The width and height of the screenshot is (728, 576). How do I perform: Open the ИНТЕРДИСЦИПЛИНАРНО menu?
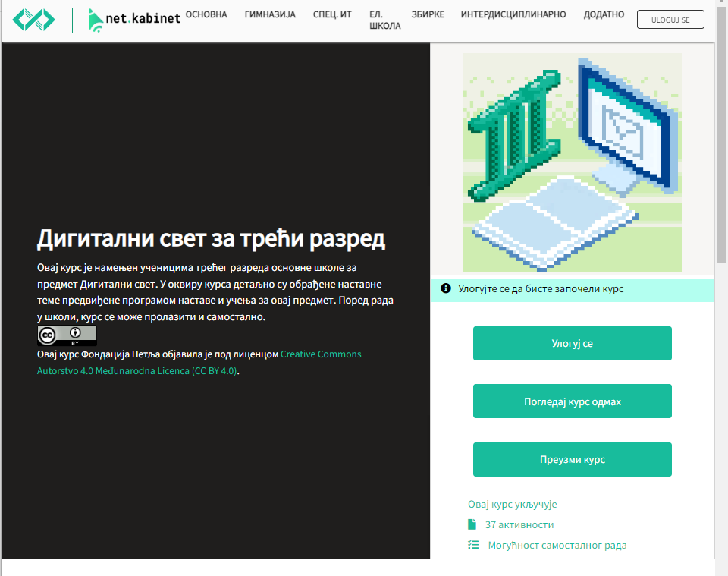514,14
